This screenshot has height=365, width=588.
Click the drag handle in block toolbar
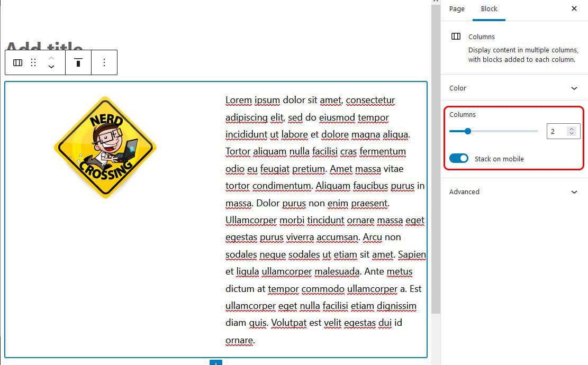point(33,62)
